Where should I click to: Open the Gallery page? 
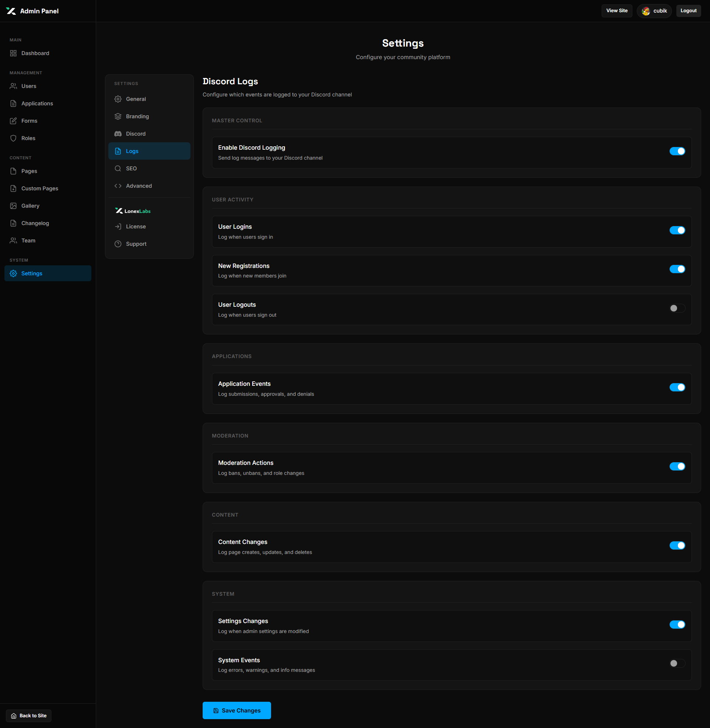pos(48,206)
